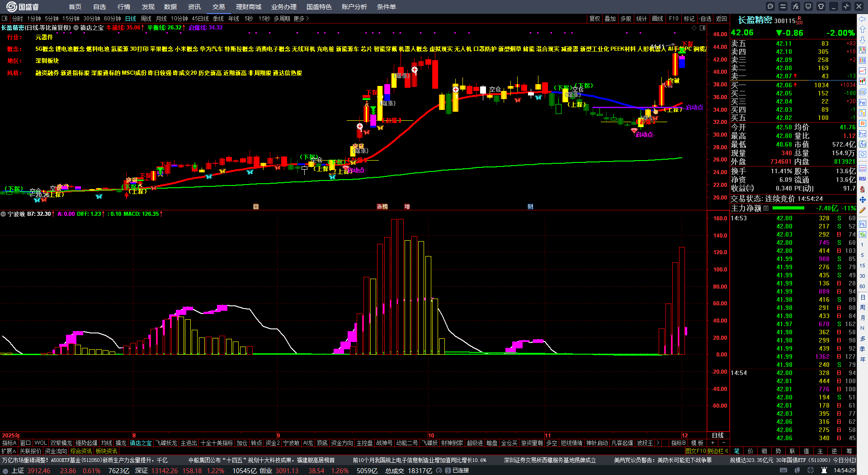
Task: Toggle -自选 watchlist option
Action: [705, 19]
